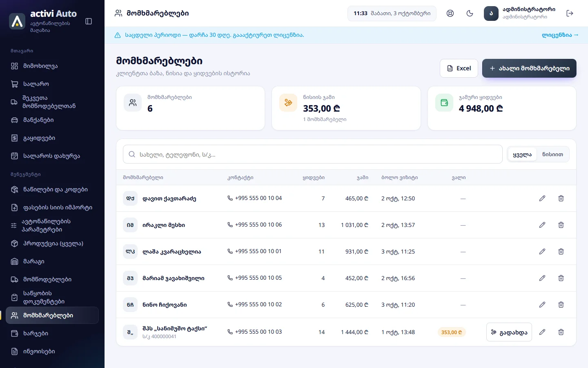Focus the customer search field
This screenshot has width=588, height=368.
pos(313,155)
